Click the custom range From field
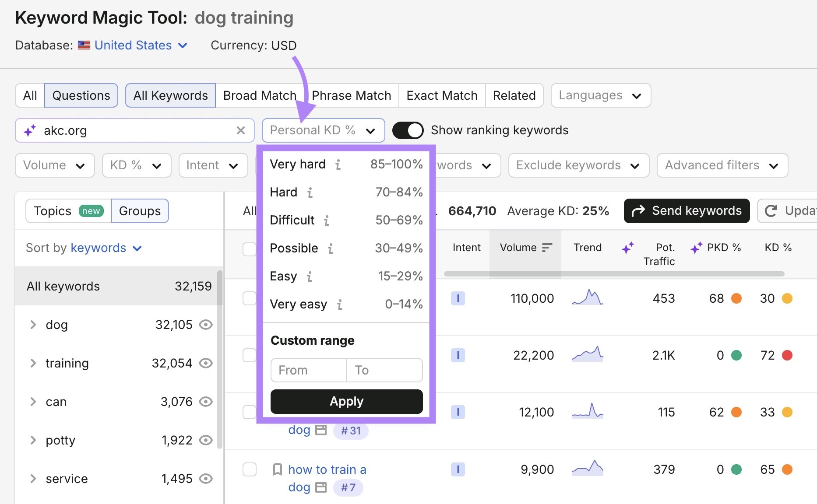Screen dimensions: 817x504 click(x=309, y=370)
